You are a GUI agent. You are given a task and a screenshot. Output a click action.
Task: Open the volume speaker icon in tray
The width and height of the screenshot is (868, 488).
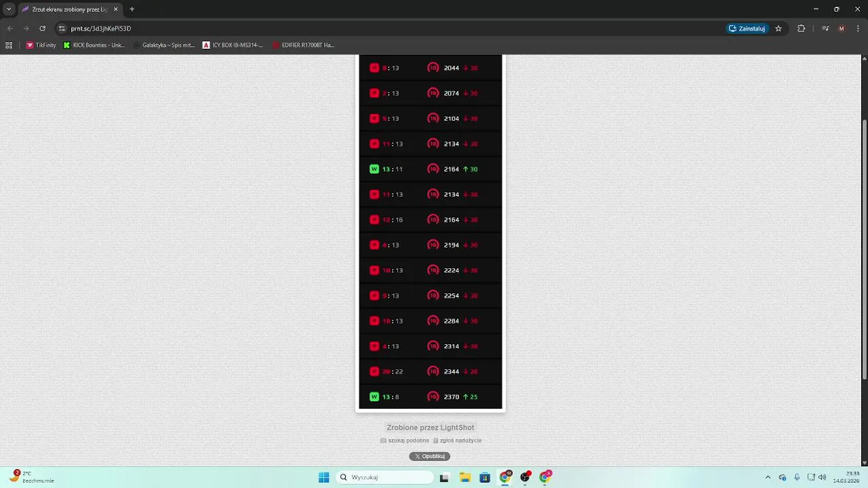[x=823, y=477]
